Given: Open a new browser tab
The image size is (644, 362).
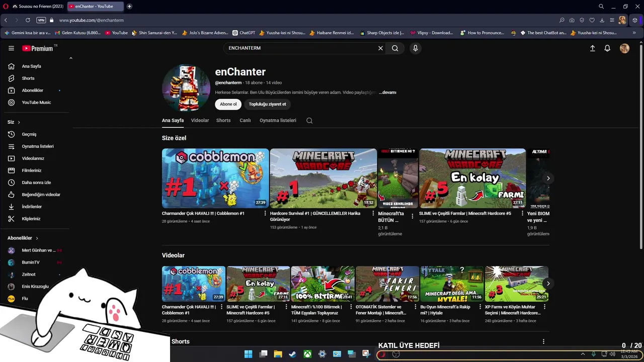Looking at the screenshot, I should [129, 7].
